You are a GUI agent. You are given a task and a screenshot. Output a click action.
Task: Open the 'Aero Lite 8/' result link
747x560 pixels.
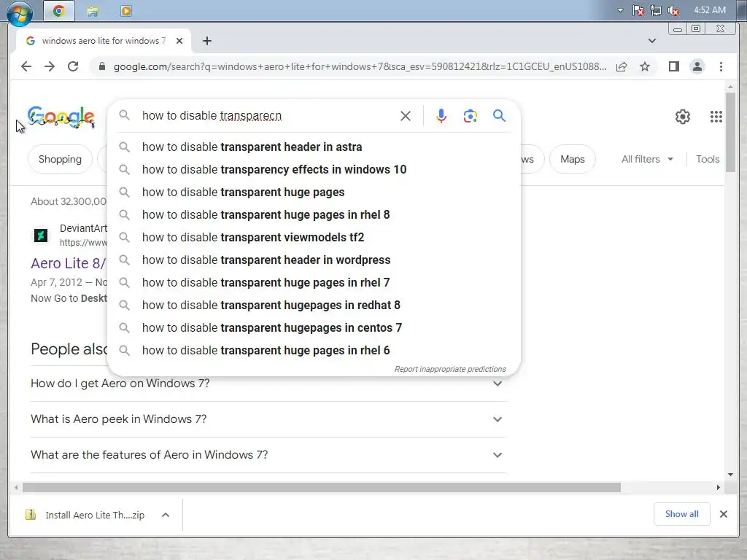click(x=68, y=263)
